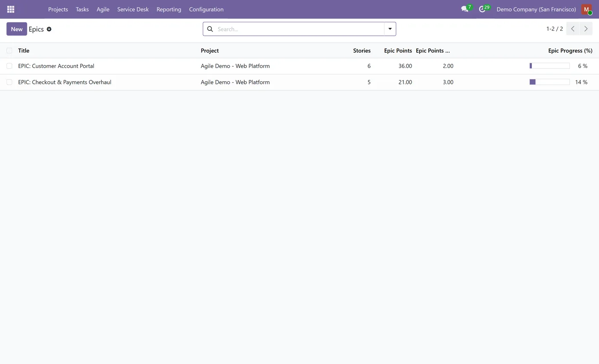Screen dimensions: 599x364
Task: Click the 14 % progress bar
Action: coord(549,82)
